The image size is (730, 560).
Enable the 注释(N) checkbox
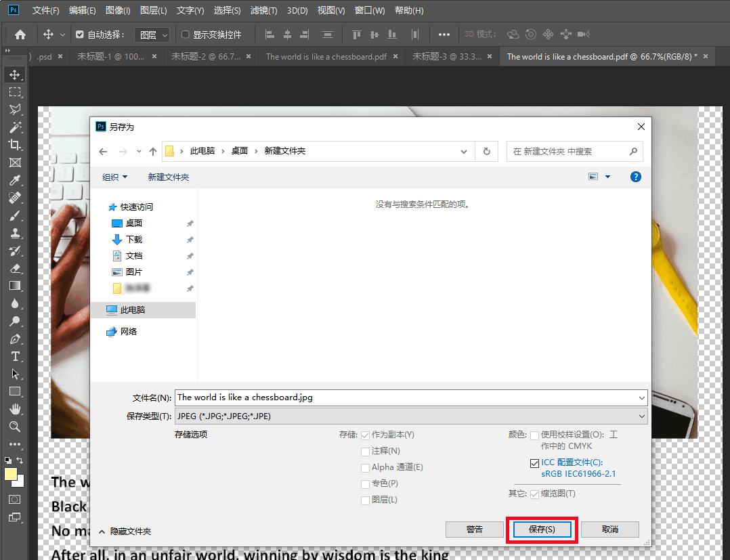coord(364,451)
